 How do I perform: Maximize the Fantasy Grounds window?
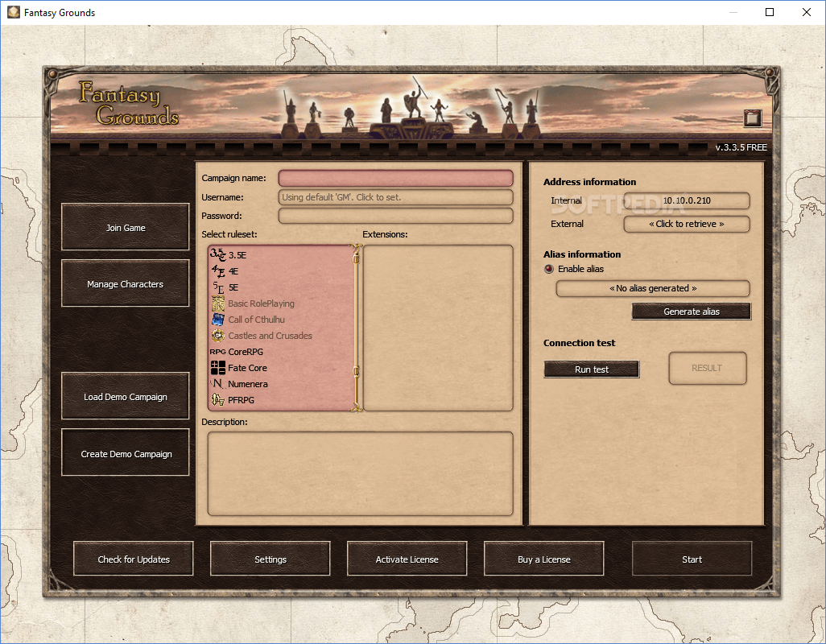tap(770, 12)
